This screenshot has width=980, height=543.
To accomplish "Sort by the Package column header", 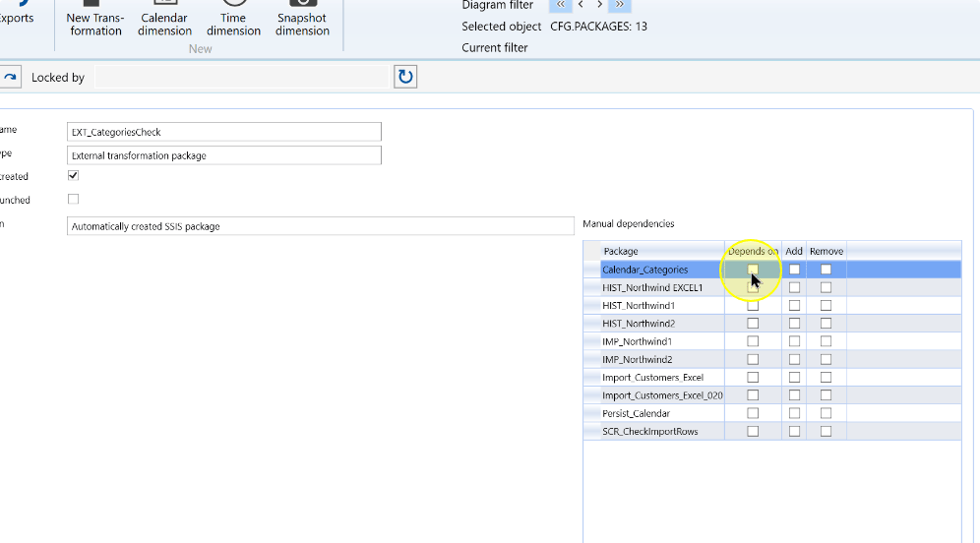I will [x=662, y=251].
